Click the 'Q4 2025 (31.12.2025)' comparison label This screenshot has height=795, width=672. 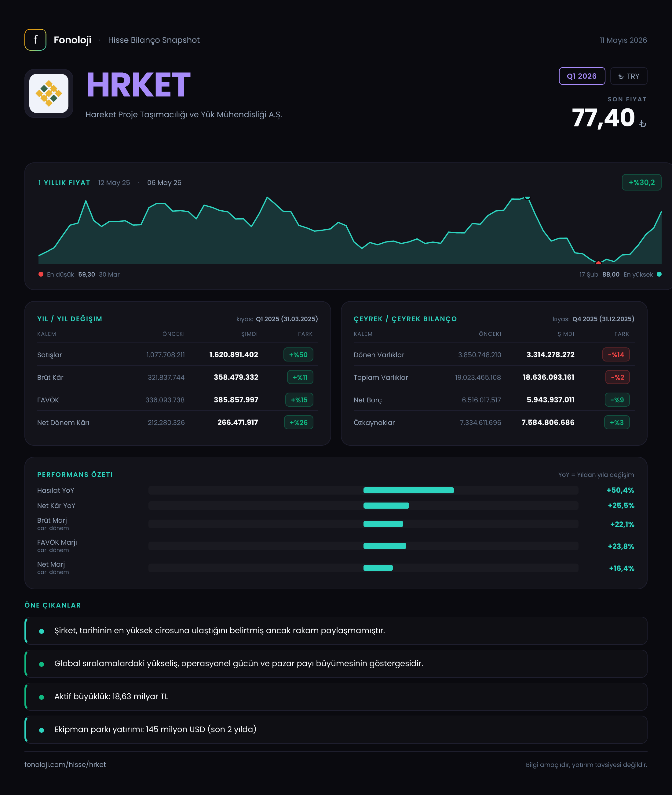coord(604,319)
